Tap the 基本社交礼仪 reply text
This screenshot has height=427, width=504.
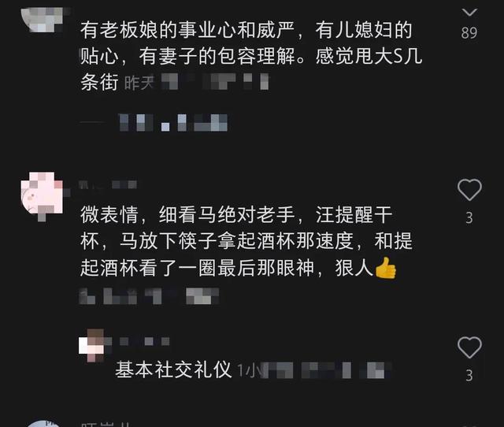tap(173, 369)
